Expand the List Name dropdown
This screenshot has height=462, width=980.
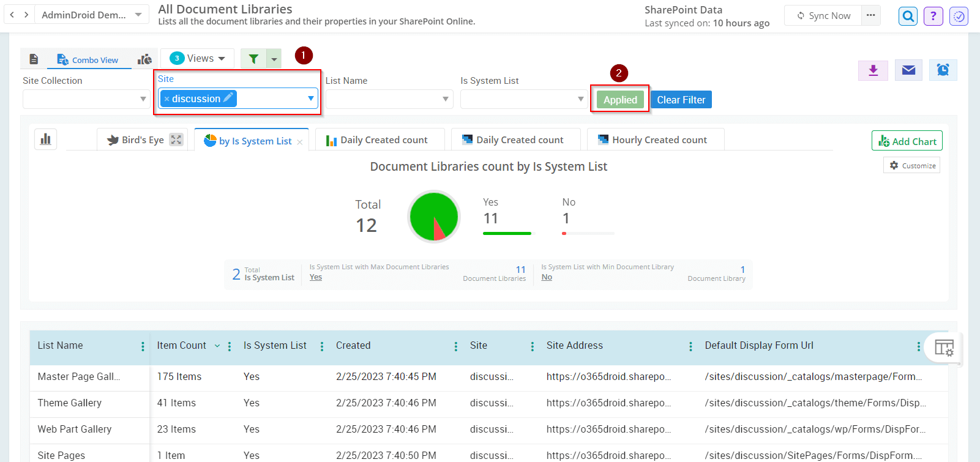pyautogui.click(x=389, y=99)
